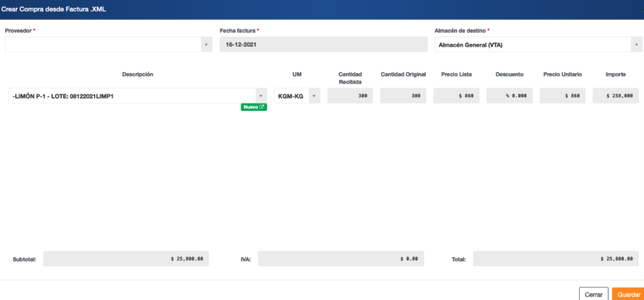Click the Precio Lista field

pos(456,96)
